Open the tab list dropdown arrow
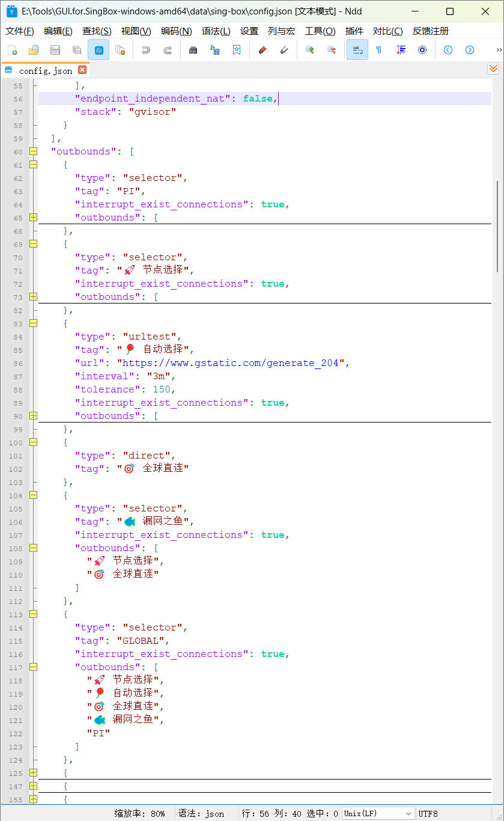 point(493,69)
